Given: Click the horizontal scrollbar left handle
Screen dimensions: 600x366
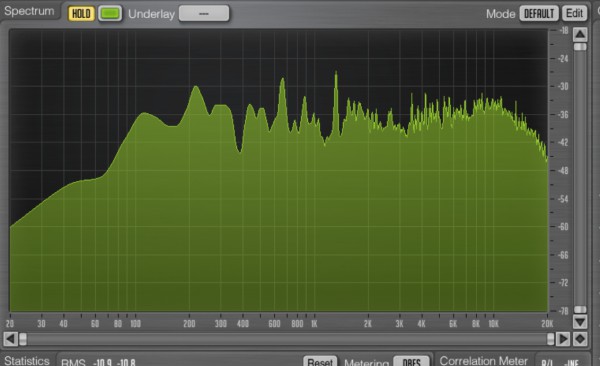Looking at the screenshot, I should tap(23, 339).
